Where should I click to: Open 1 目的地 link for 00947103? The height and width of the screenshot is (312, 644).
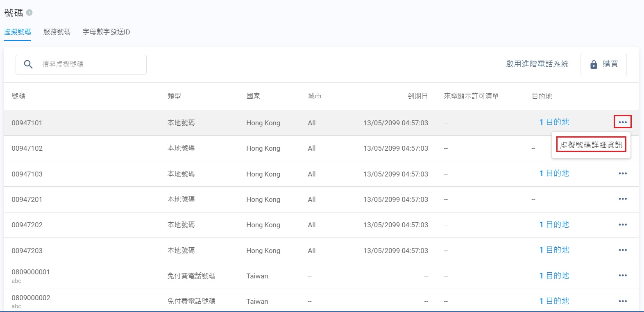[554, 174]
